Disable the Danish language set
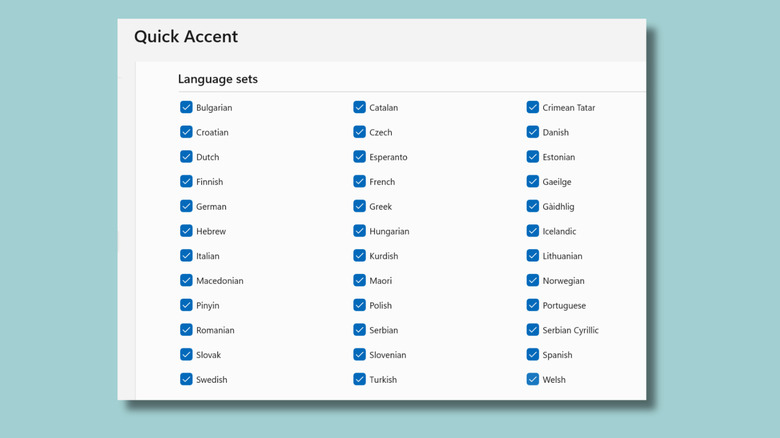780x438 pixels. click(x=533, y=132)
